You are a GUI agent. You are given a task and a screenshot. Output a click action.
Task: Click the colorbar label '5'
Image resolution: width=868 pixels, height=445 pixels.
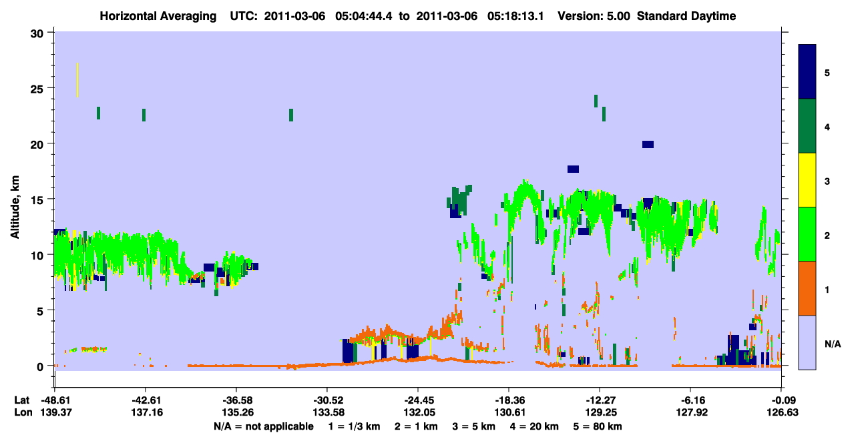[x=827, y=72]
